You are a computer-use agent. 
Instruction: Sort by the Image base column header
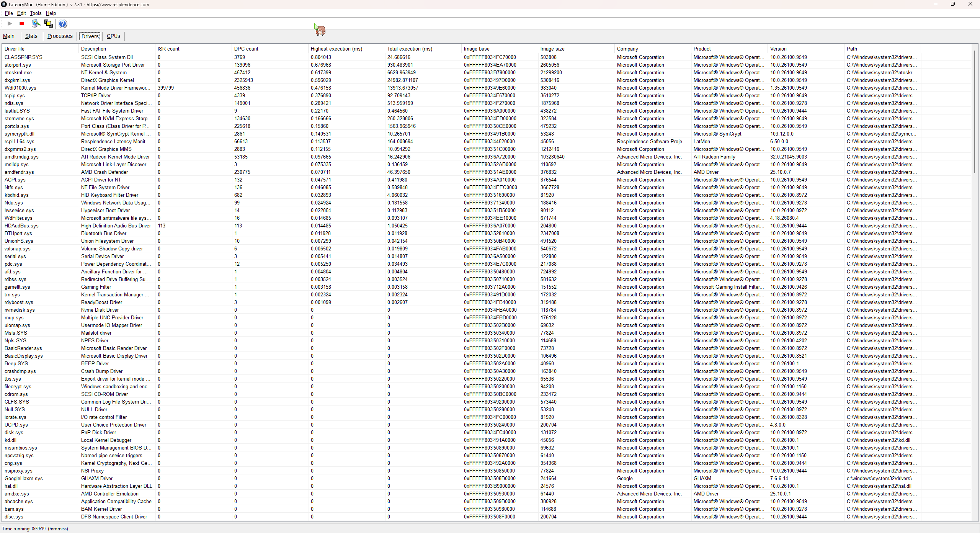(x=500, y=49)
